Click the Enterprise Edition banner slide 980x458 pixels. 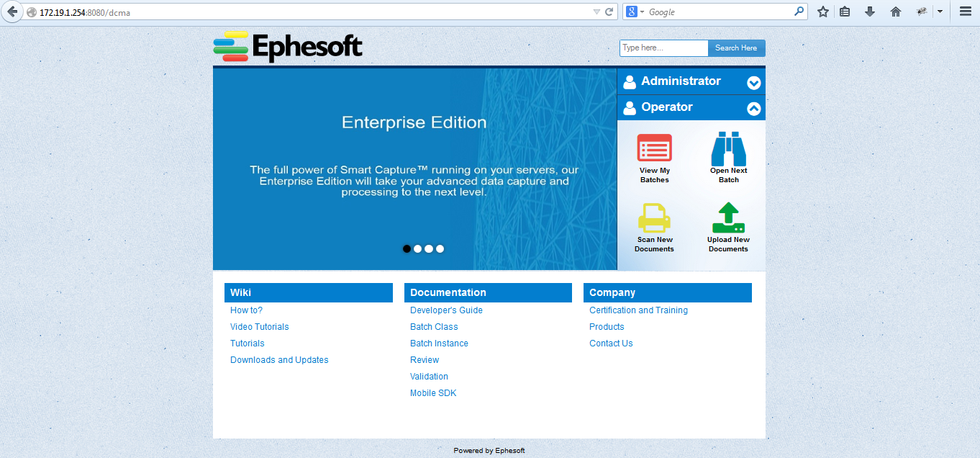point(414,169)
